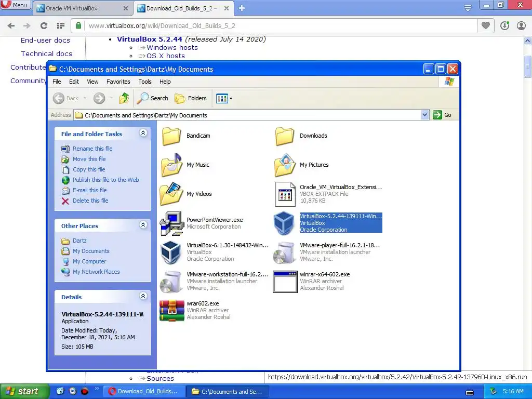Bookmark page with the heart icon
This screenshot has width=532, height=399.
(486, 25)
